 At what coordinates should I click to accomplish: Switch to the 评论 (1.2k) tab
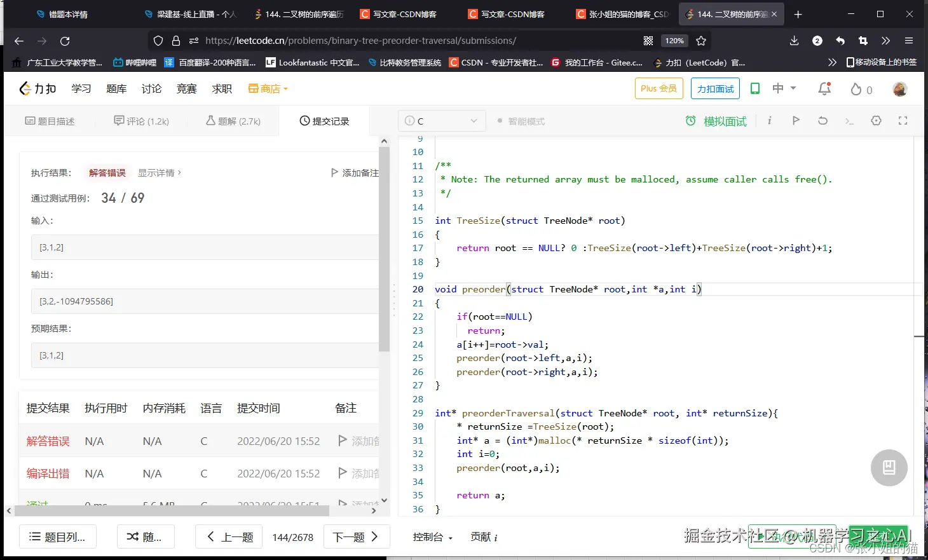[141, 121]
